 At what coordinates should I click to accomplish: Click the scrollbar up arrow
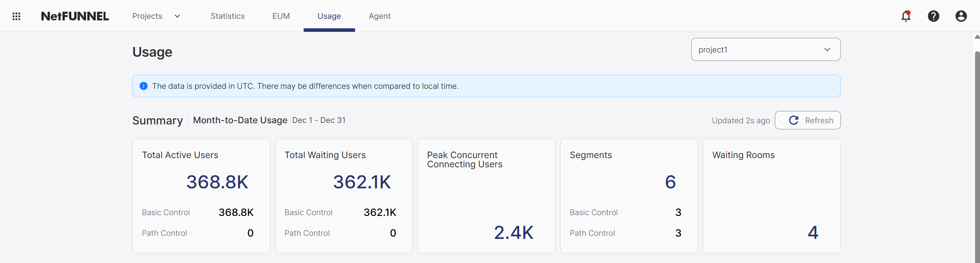[x=977, y=37]
